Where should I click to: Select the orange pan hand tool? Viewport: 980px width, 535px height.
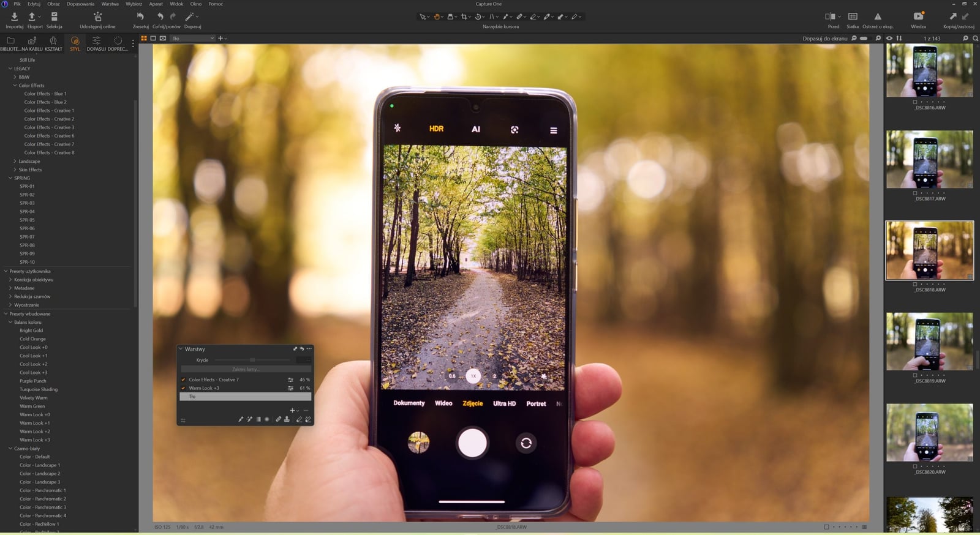(437, 17)
